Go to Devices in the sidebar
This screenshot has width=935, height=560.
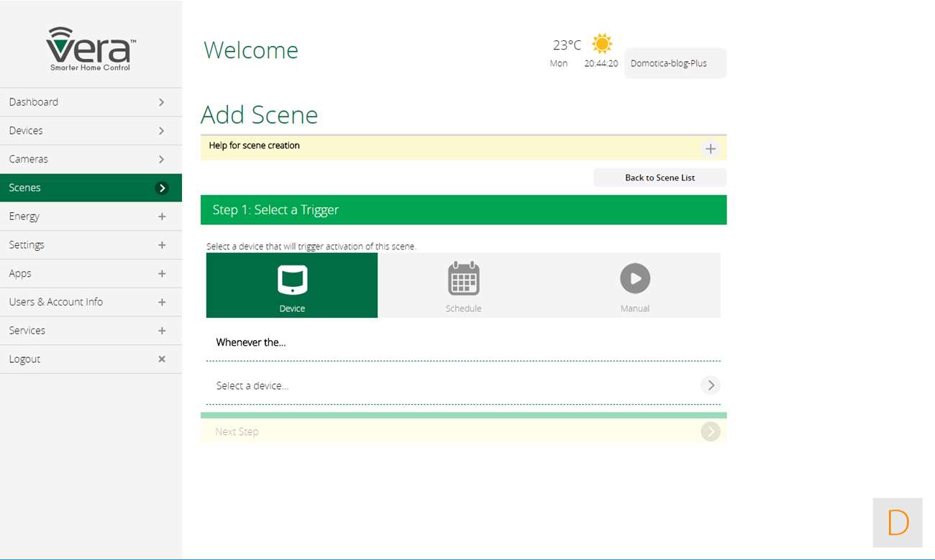click(91, 131)
